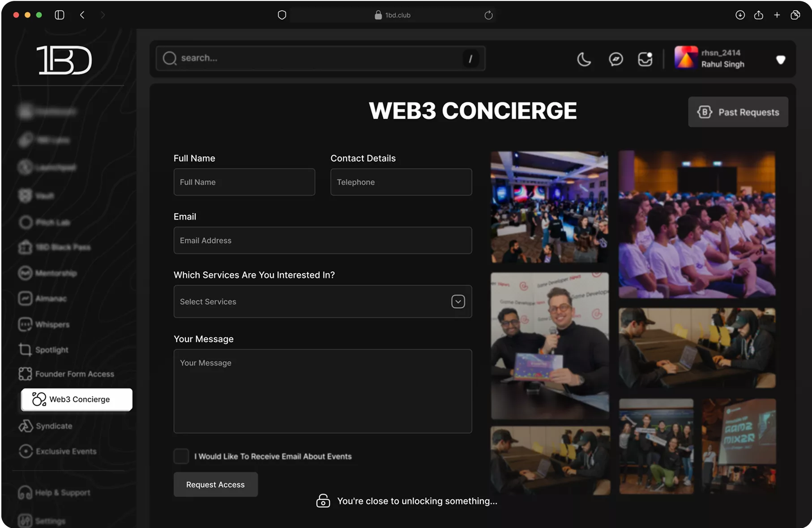Open Launchpad in the sidebar
This screenshot has height=528, width=812.
[x=47, y=167]
